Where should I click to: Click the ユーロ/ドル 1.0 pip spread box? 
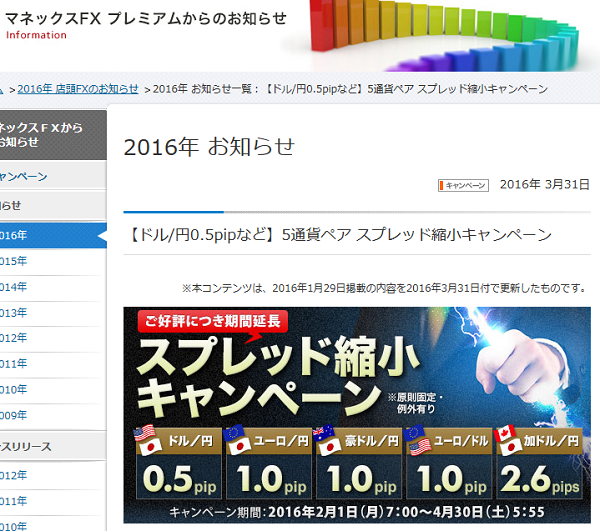(x=449, y=463)
